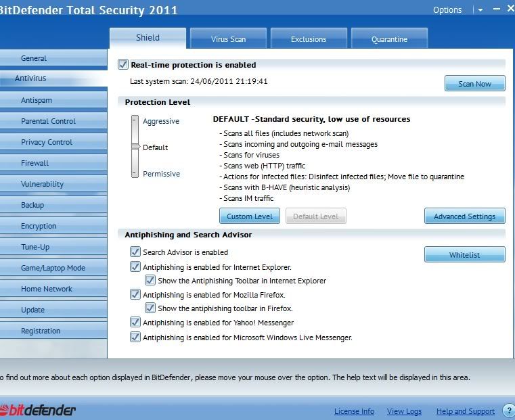Screen dimensions: 515x420
Task: Open the Options menu
Action: 447,10
